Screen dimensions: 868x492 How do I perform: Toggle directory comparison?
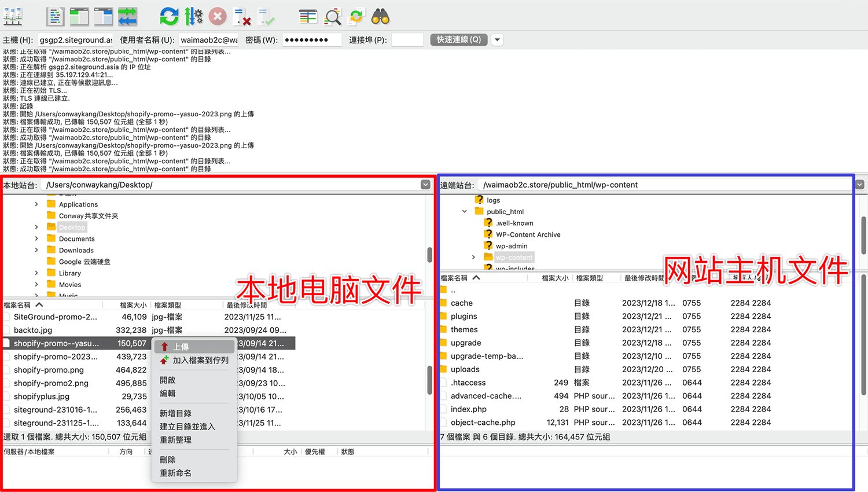pyautogui.click(x=332, y=16)
